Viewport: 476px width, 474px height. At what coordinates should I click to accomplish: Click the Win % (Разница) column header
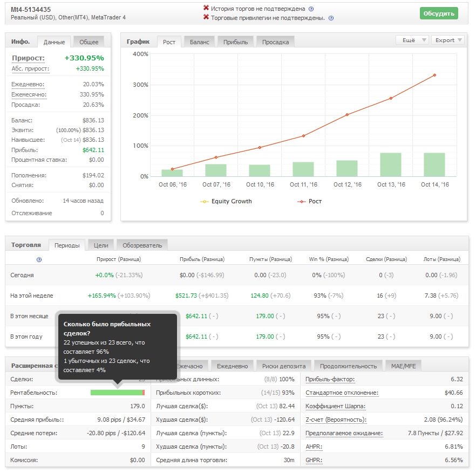329,259
